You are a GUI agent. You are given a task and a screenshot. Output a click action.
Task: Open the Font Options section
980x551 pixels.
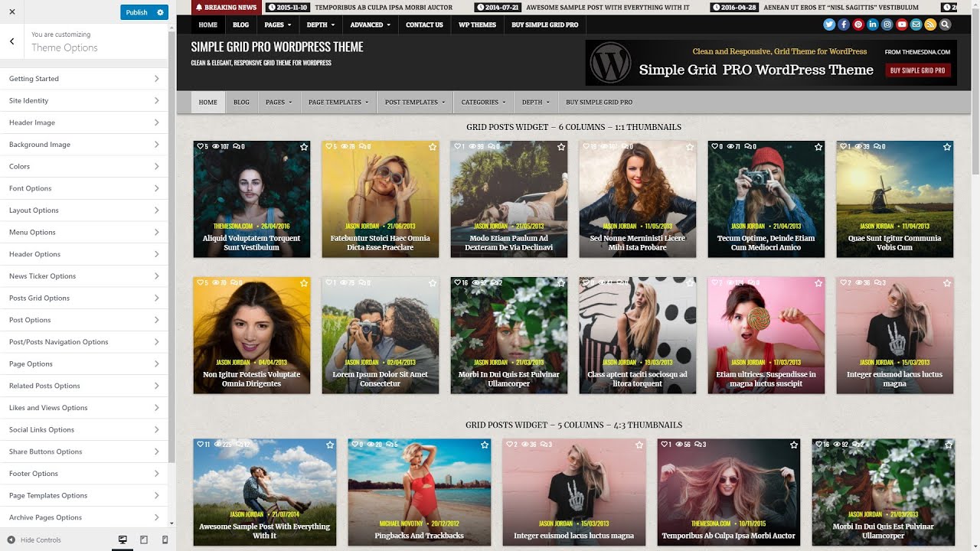[84, 188]
